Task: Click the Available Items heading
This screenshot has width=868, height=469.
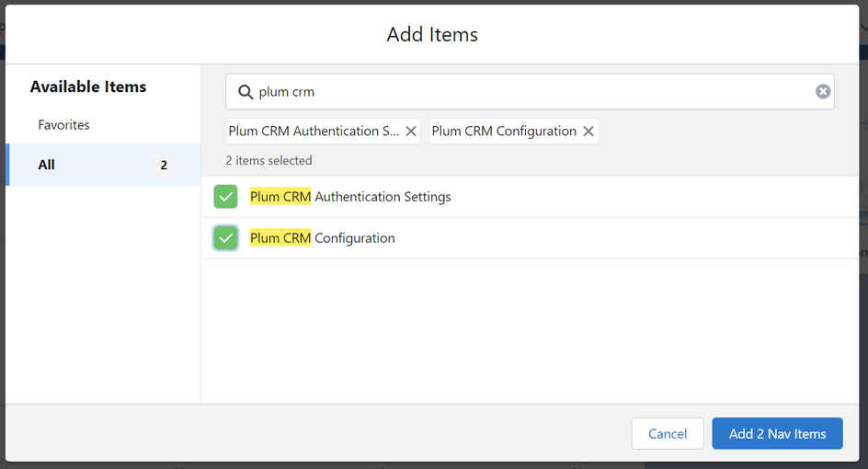Action: coord(88,86)
